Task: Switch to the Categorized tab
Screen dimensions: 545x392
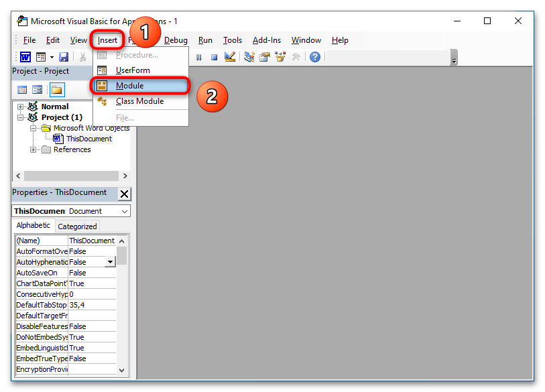Action: click(77, 226)
